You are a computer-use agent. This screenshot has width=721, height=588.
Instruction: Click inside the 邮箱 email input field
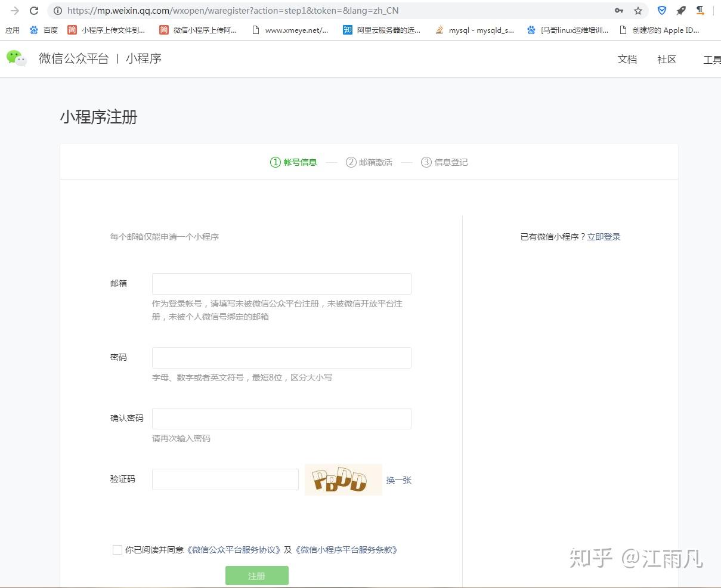click(x=281, y=283)
